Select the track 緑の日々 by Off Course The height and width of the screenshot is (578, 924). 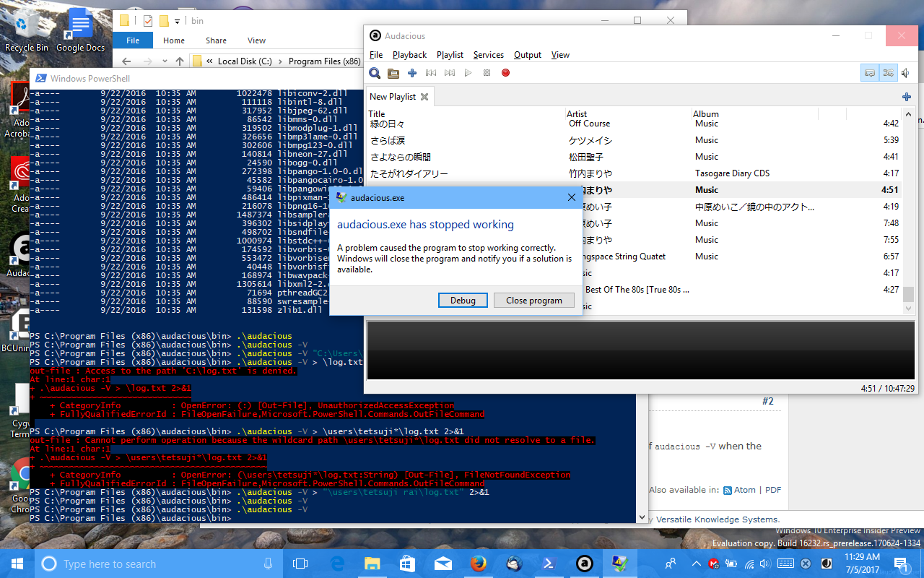point(635,124)
